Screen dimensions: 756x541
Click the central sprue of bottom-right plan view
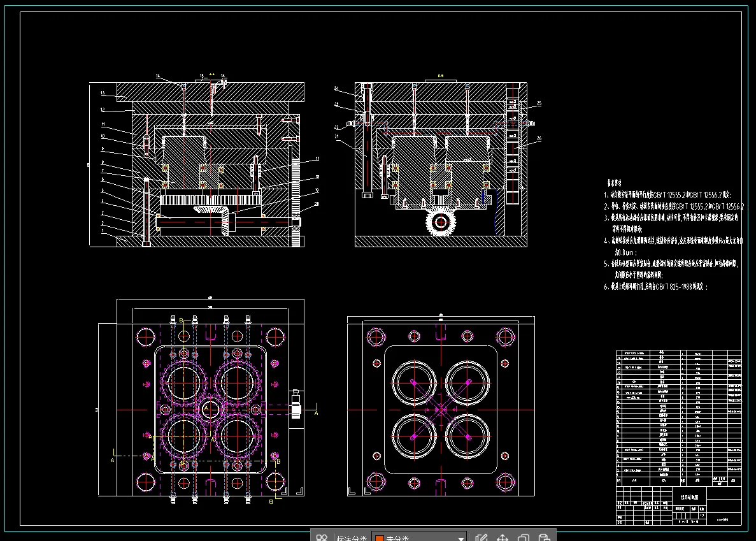point(441,410)
